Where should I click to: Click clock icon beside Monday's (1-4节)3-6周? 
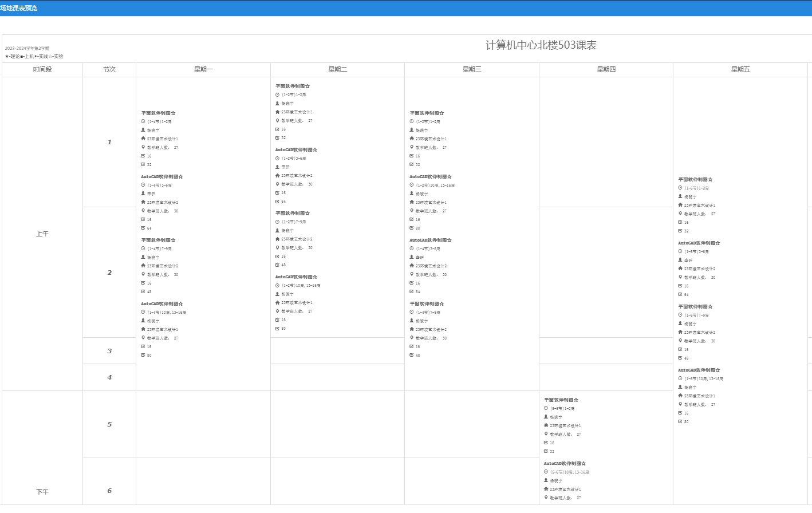pyautogui.click(x=143, y=185)
